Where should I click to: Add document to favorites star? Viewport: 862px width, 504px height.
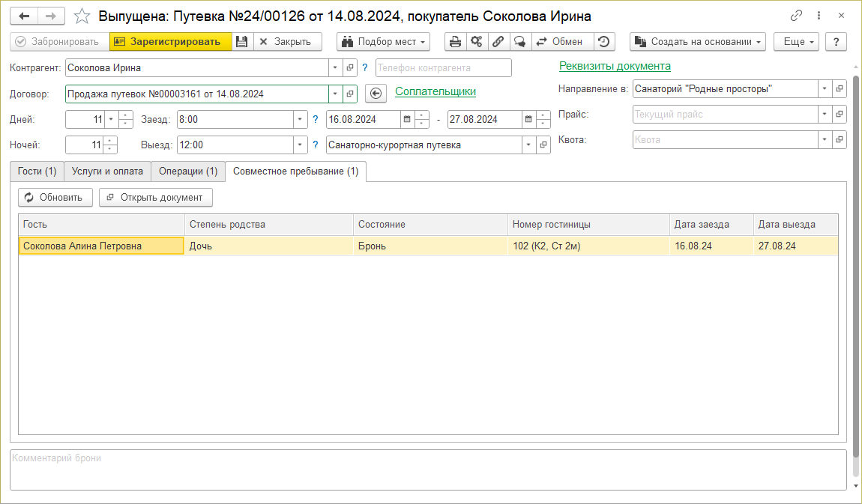click(x=82, y=16)
